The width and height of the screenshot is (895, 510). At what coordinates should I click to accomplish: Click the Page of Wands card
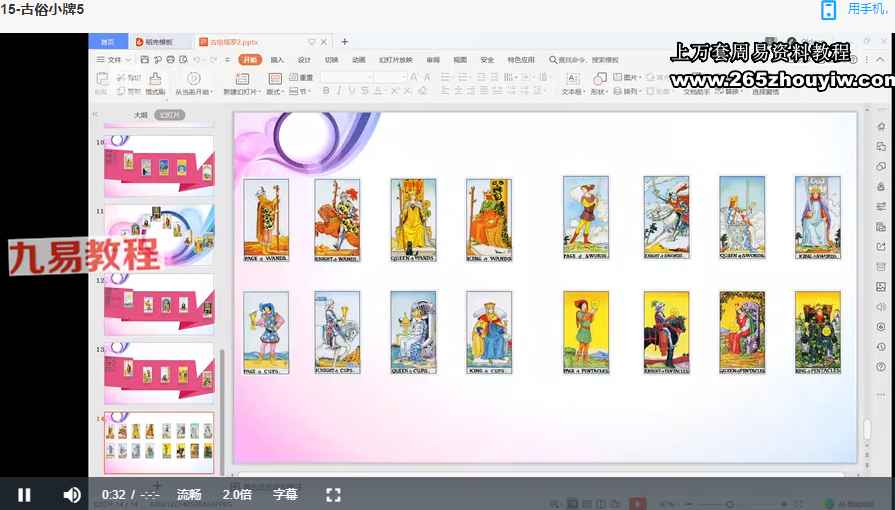266,220
